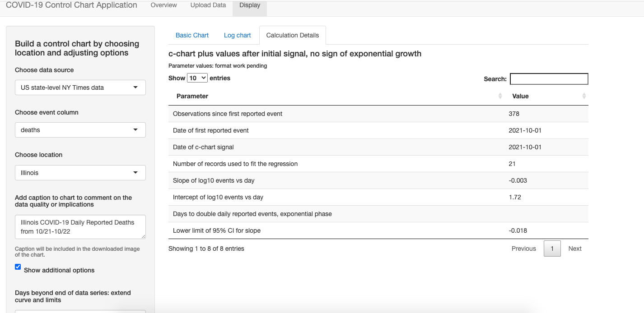This screenshot has width=644, height=313.
Task: Sort table by Value column arrows
Action: point(584,96)
